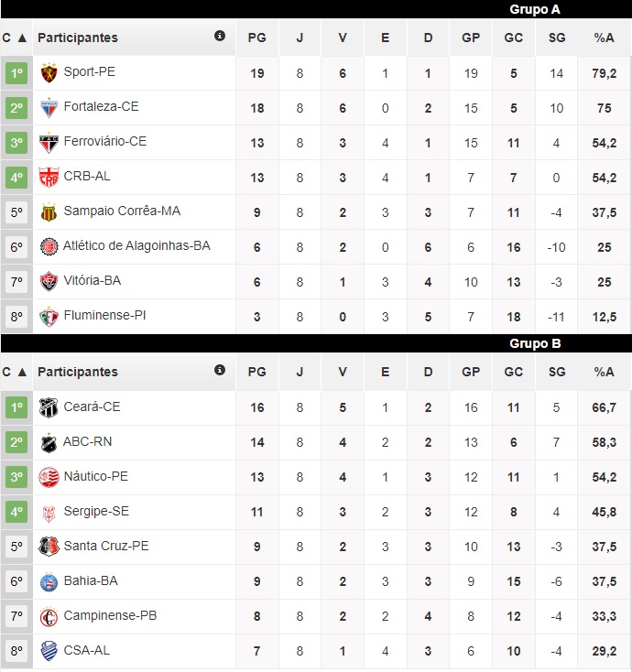
Task: Click the Náutico-PE crest icon
Action: 49,477
